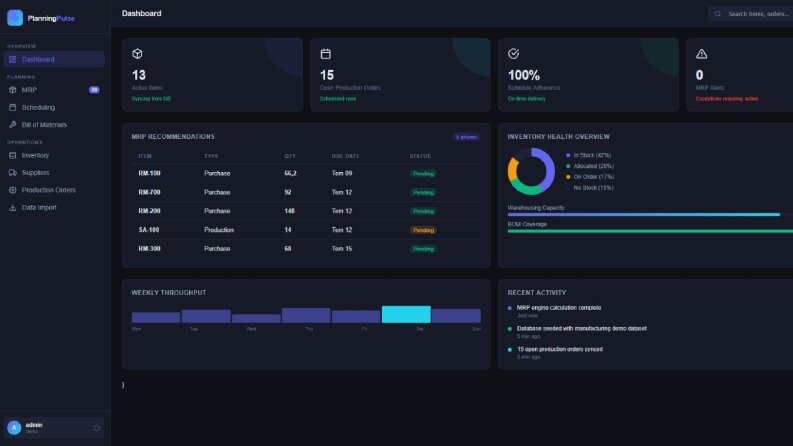Click the No Stock legend entry

point(590,188)
